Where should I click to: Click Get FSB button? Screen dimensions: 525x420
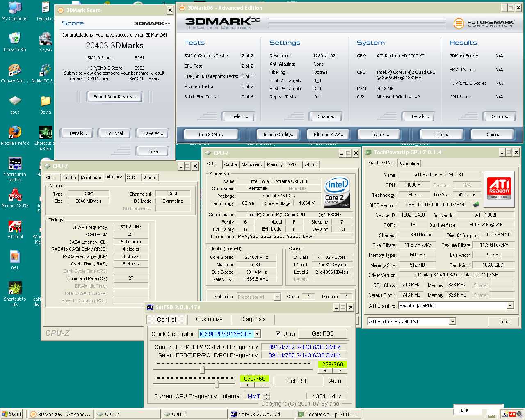pyautogui.click(x=323, y=334)
